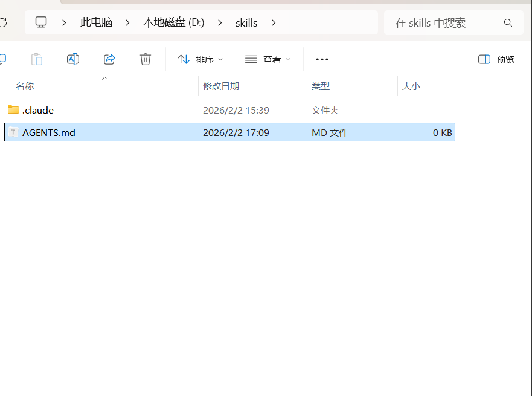Click the This PC monitor icon in breadcrumb

click(x=41, y=22)
